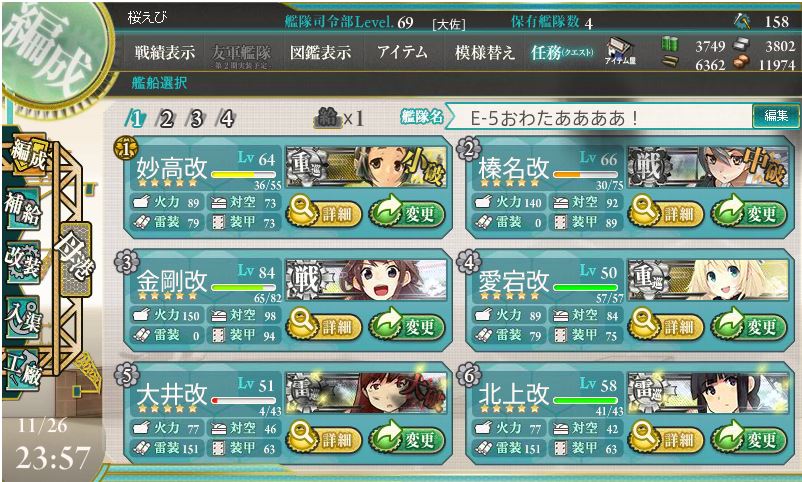Open the 補給 resupply sidebar icon
The width and height of the screenshot is (802, 482).
click(x=21, y=209)
